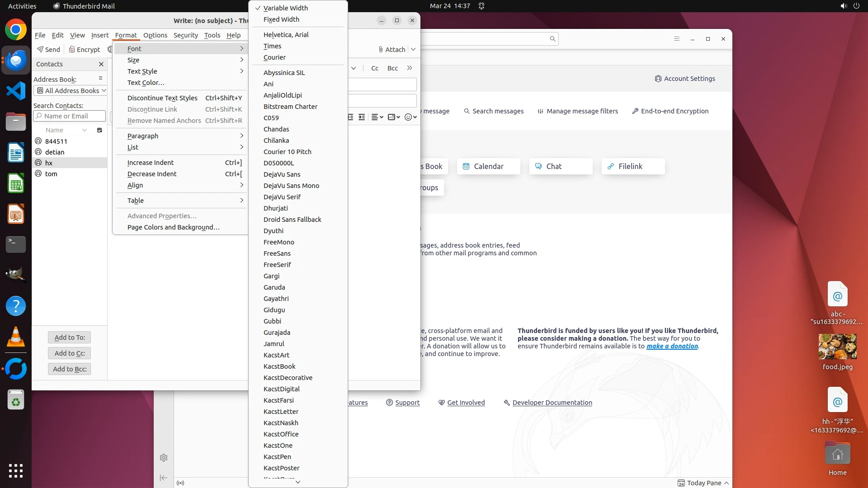Viewport: 868px width, 488px height.
Task: Open the All Address Books dropdown
Action: point(71,91)
